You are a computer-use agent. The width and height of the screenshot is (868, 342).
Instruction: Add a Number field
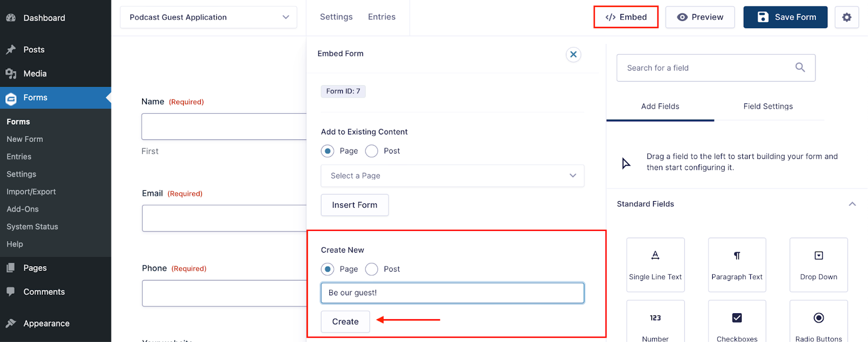tap(655, 322)
